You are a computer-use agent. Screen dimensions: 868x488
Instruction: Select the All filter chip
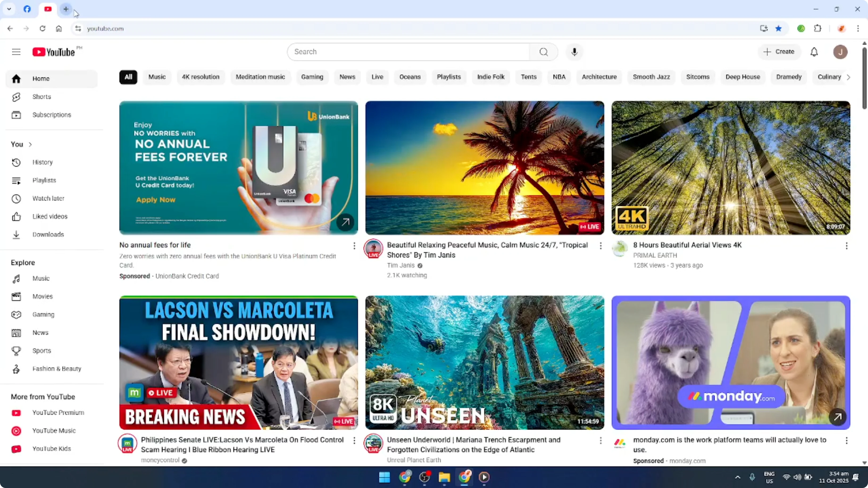(x=128, y=77)
